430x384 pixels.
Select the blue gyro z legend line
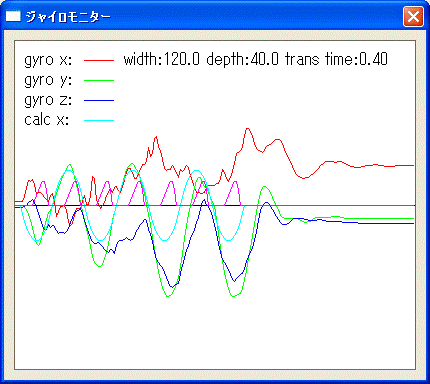99,100
